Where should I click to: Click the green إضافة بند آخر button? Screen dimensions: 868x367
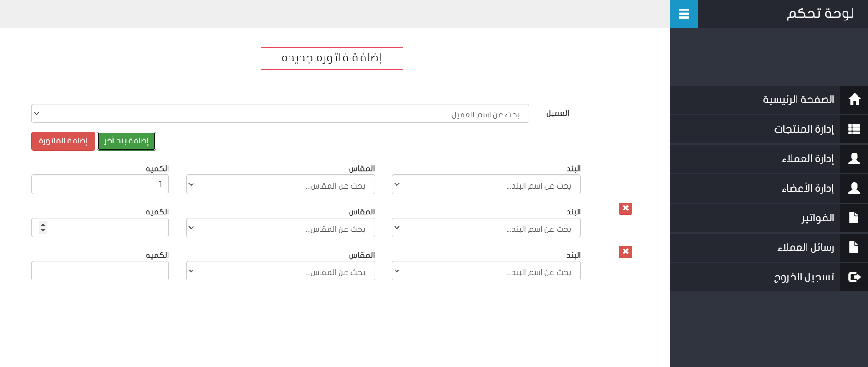[127, 141]
